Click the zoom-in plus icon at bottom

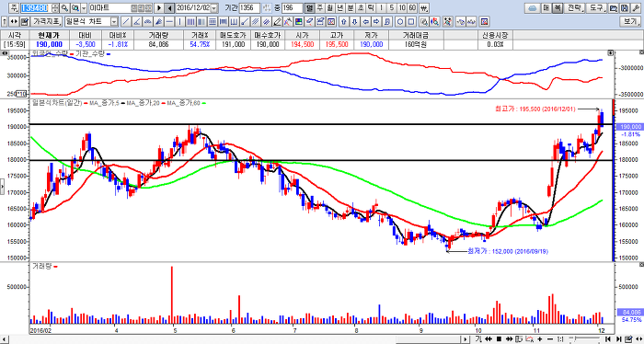point(540,339)
